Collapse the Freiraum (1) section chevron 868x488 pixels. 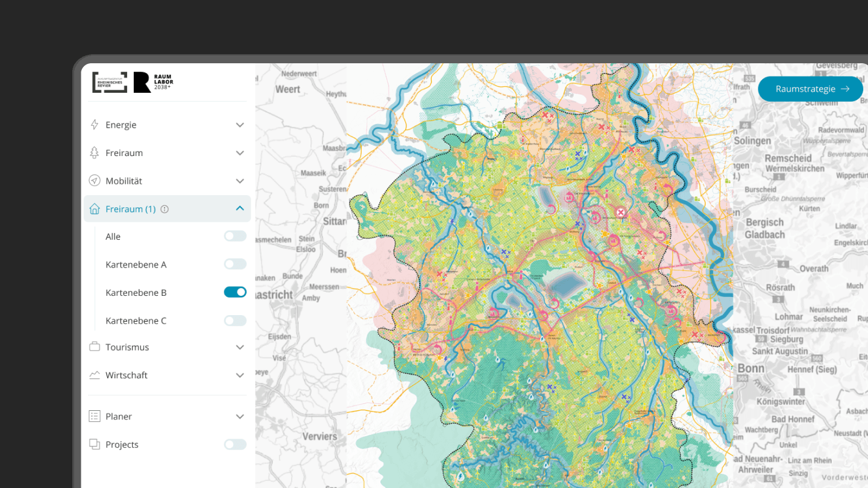click(240, 208)
